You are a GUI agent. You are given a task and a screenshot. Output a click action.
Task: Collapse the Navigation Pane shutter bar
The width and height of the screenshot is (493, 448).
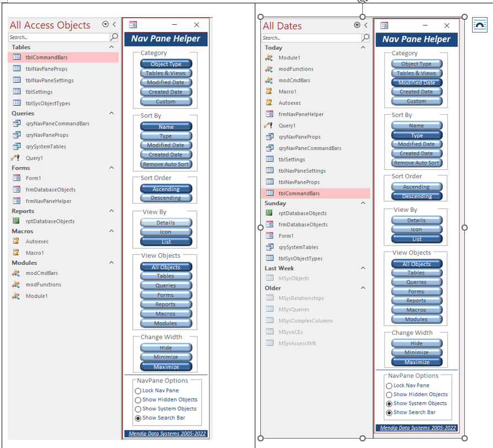coord(114,25)
